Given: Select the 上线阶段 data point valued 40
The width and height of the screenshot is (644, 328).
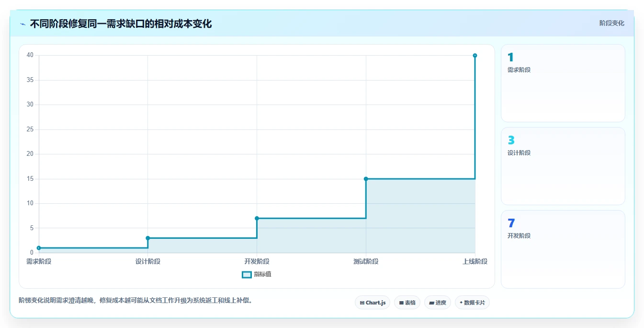Looking at the screenshot, I should (475, 56).
